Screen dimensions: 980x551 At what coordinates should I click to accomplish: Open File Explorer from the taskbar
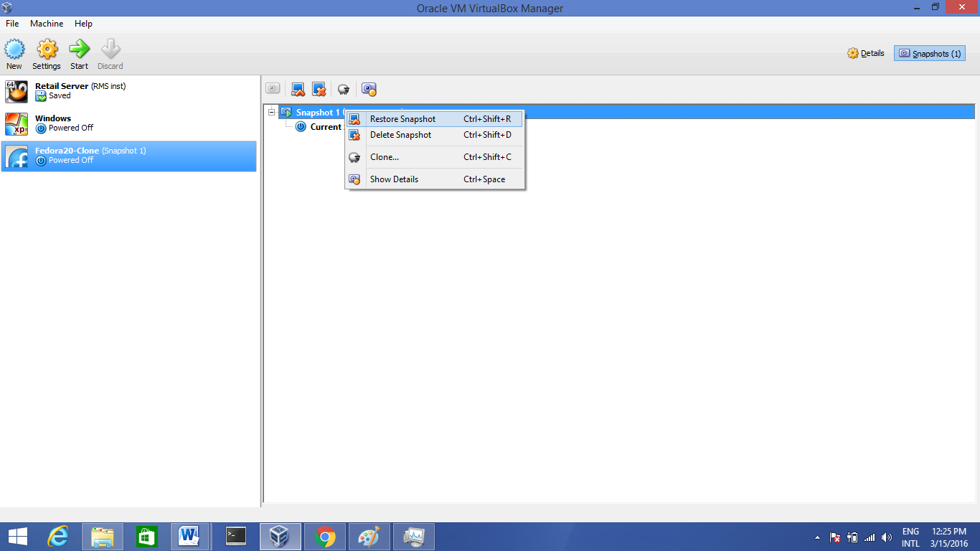point(103,537)
